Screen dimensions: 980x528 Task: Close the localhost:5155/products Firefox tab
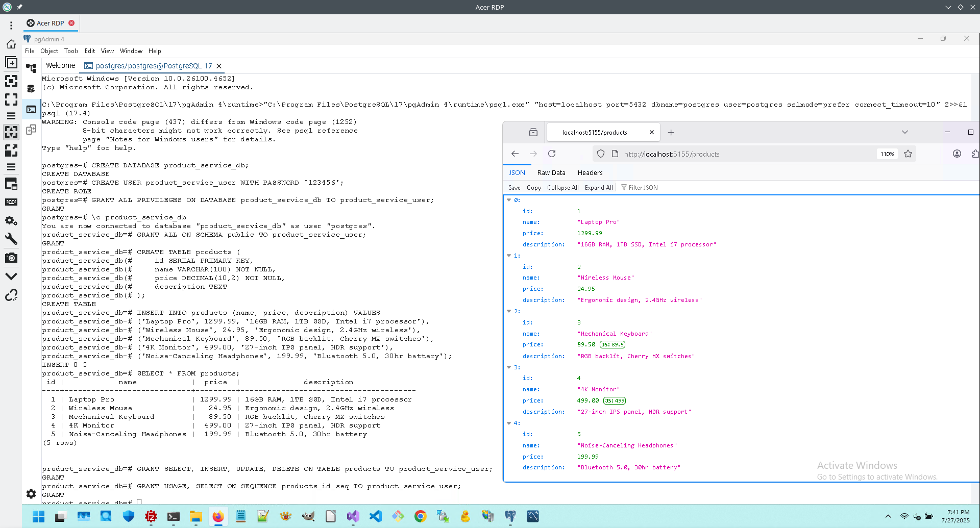pyautogui.click(x=652, y=132)
